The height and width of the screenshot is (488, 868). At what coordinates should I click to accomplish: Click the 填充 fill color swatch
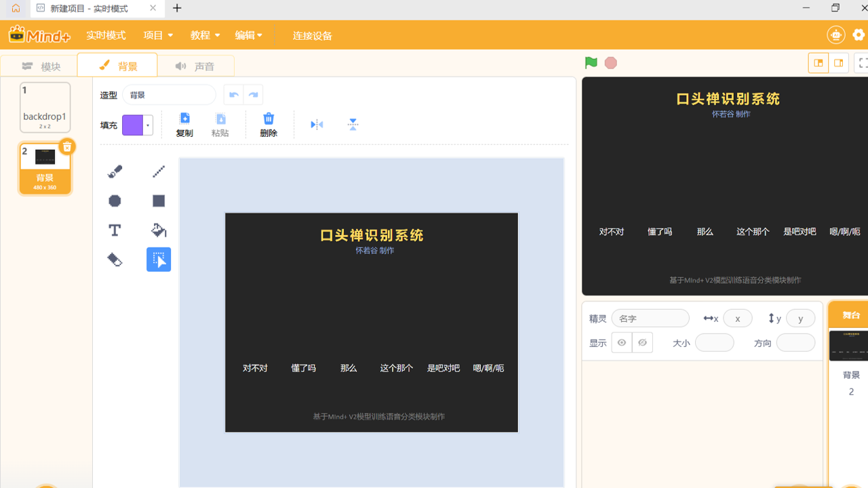pos(134,125)
